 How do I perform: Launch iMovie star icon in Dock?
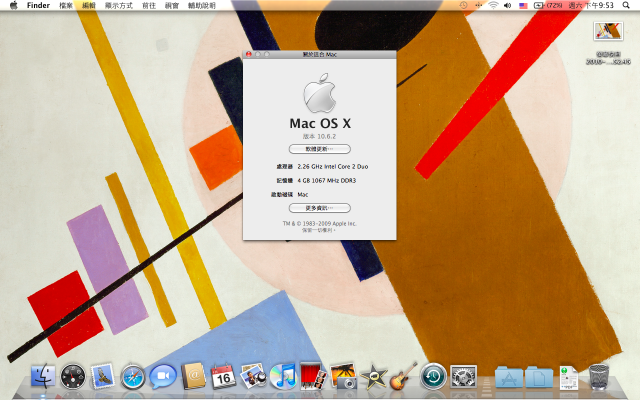pyautogui.click(x=373, y=377)
